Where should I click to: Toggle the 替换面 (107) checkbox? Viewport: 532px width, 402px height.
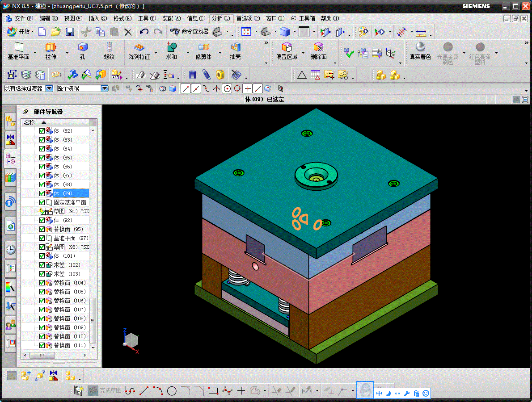tap(42, 310)
